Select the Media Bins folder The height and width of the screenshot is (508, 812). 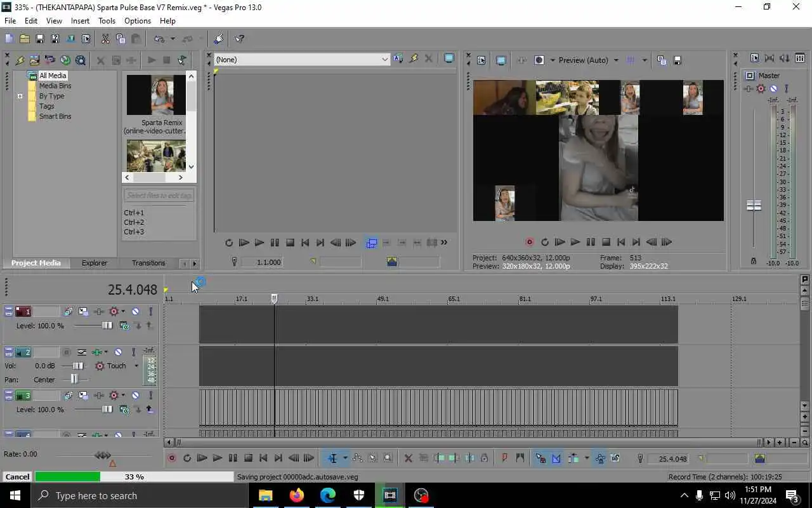click(55, 86)
